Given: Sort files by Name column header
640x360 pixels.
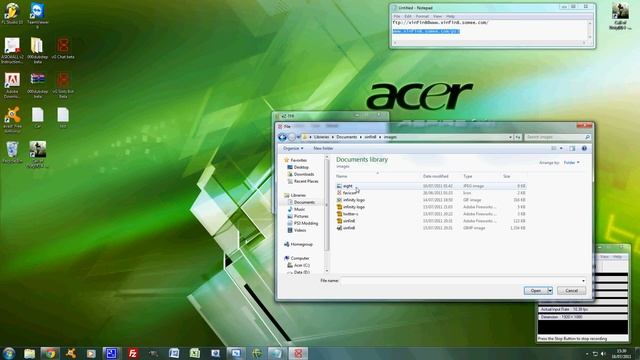Looking at the screenshot, I should coord(341,176).
